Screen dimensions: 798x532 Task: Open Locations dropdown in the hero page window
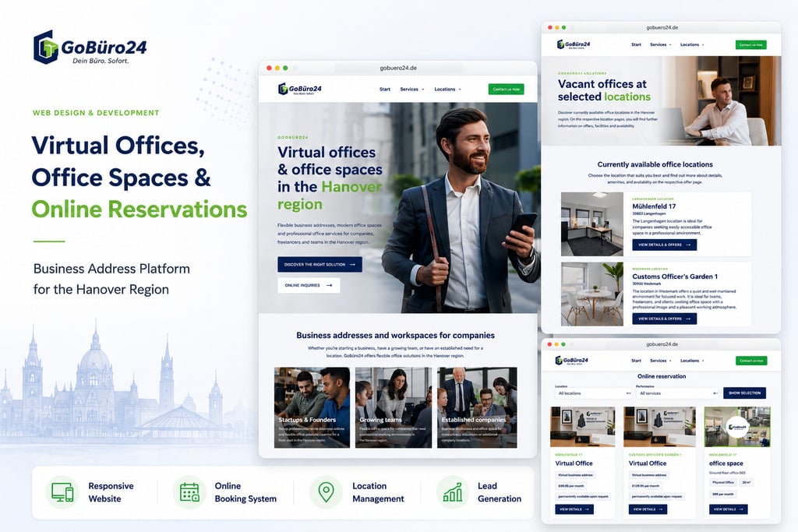(447, 89)
